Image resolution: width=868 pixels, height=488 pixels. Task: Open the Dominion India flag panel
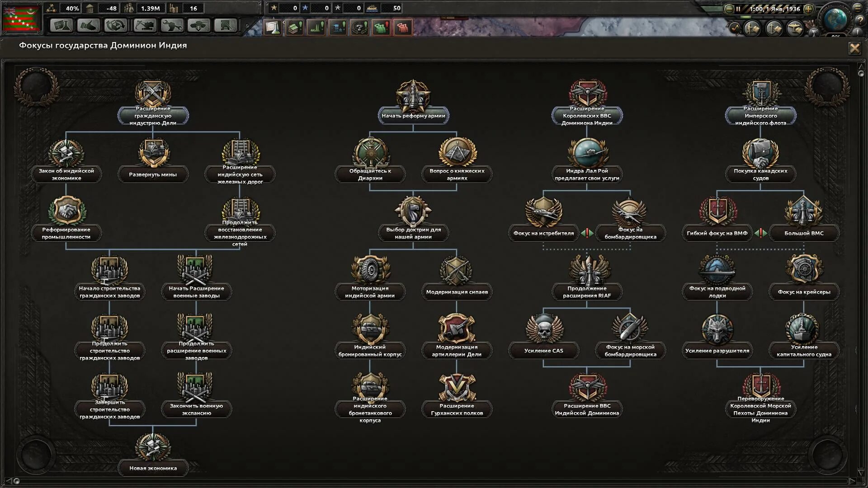coord(21,18)
